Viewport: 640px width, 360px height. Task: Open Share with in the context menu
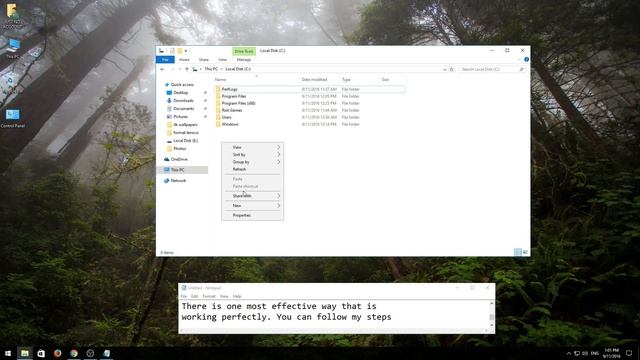(x=253, y=196)
